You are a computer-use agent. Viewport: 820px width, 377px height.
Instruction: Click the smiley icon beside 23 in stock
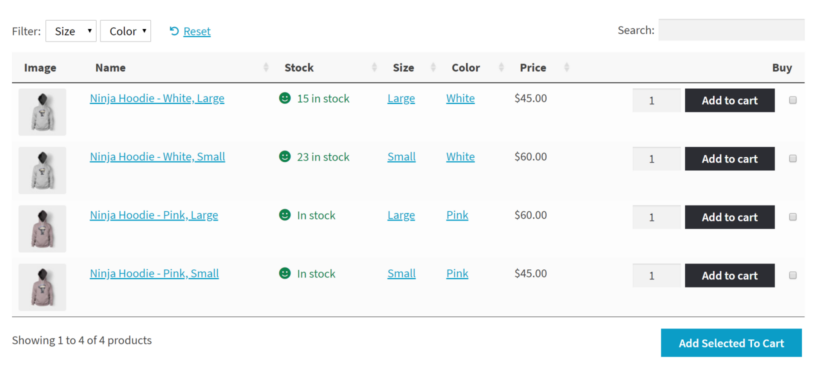point(284,156)
